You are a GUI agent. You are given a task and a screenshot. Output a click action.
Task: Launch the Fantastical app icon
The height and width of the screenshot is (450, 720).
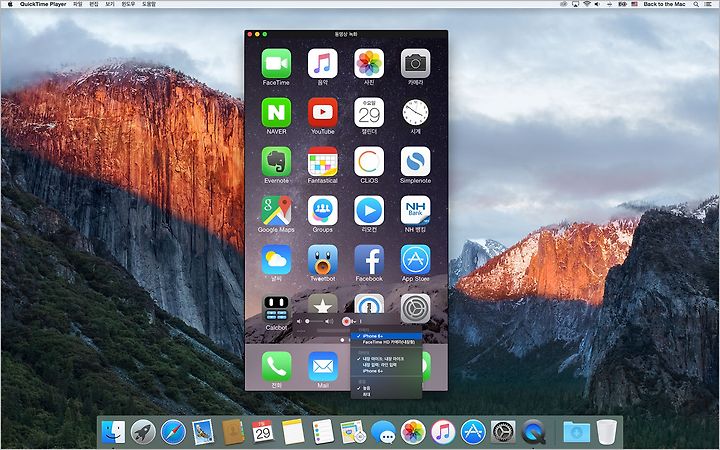point(322,161)
